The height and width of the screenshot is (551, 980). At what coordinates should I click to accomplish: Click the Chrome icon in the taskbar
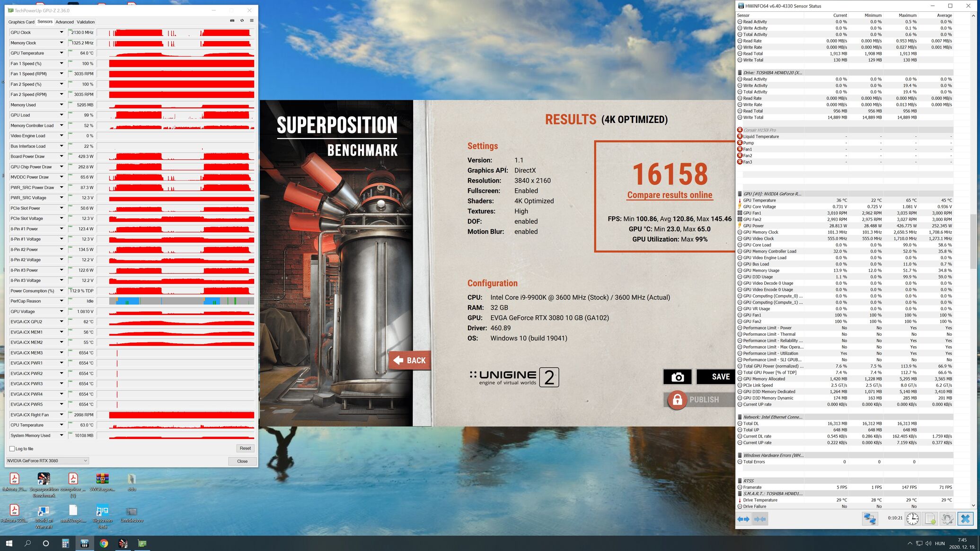pyautogui.click(x=104, y=543)
